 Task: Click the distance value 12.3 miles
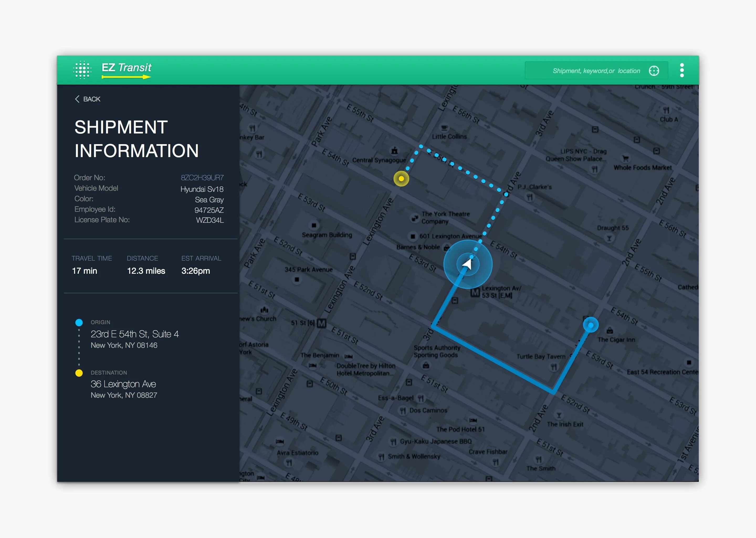click(146, 271)
